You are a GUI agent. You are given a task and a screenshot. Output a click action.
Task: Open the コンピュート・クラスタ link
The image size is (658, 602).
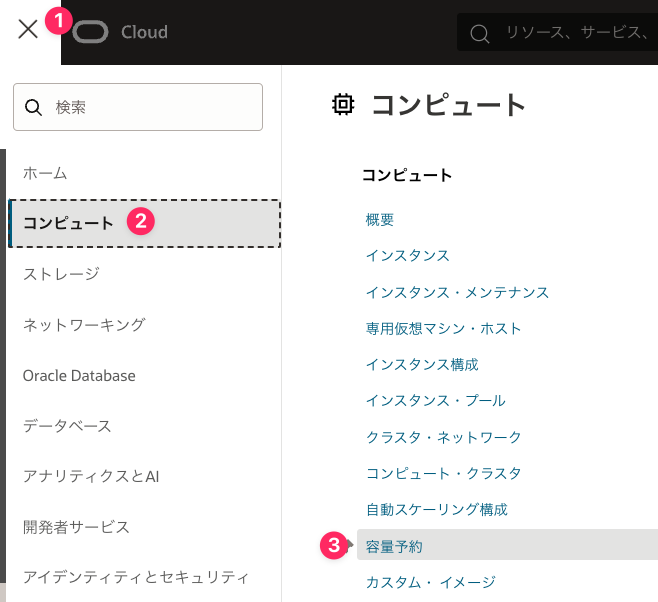coord(443,473)
